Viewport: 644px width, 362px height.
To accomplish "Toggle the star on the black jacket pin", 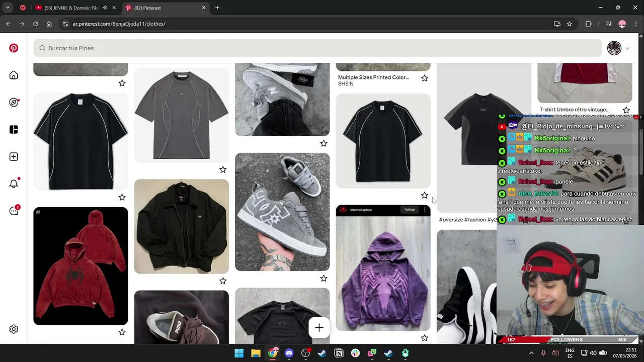I will pyautogui.click(x=223, y=281).
